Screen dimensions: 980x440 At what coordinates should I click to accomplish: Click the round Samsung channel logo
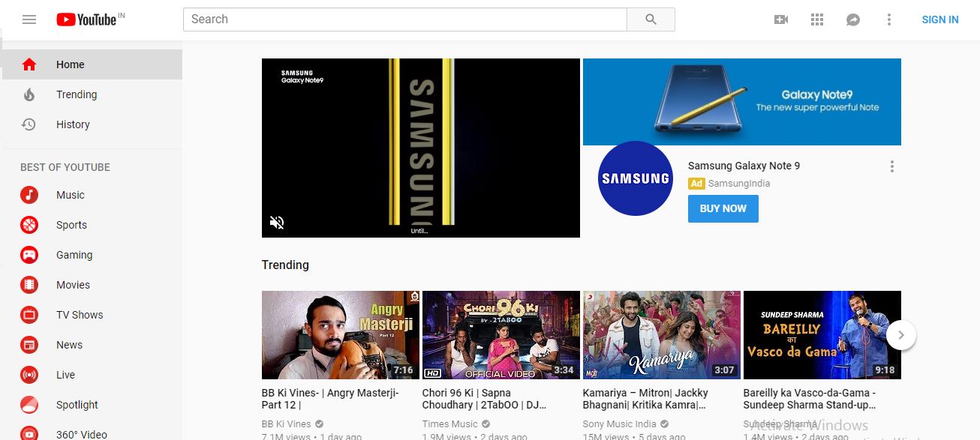click(x=636, y=178)
